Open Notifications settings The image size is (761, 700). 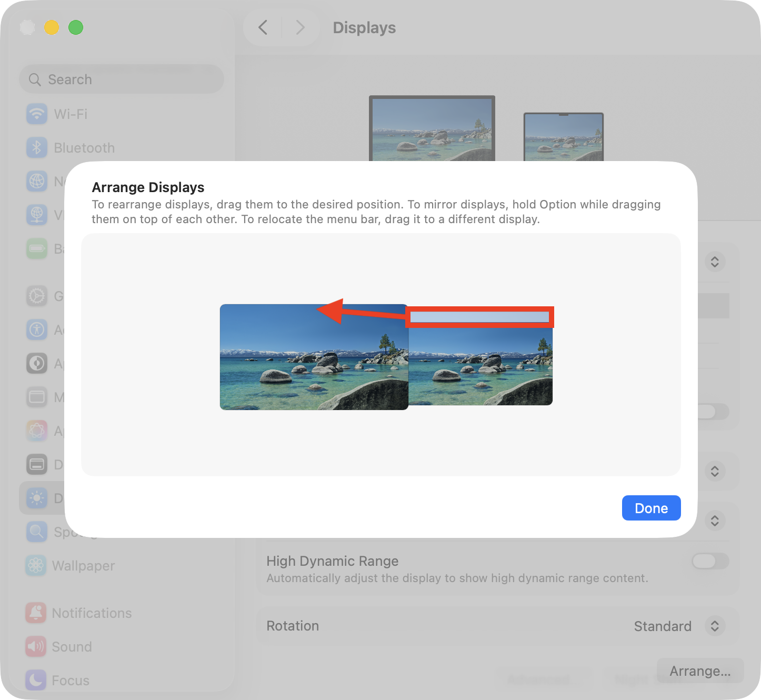[36, 613]
